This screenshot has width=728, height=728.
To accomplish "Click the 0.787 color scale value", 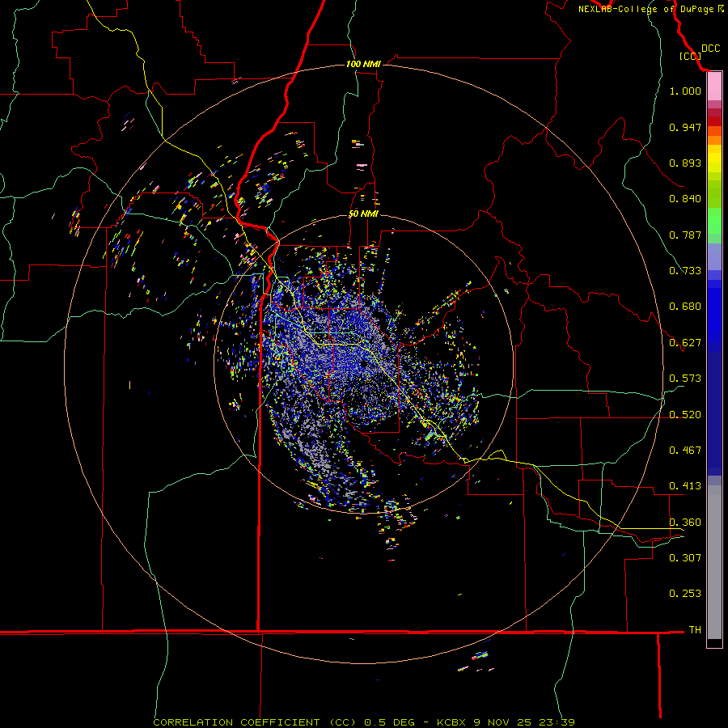I will [685, 235].
